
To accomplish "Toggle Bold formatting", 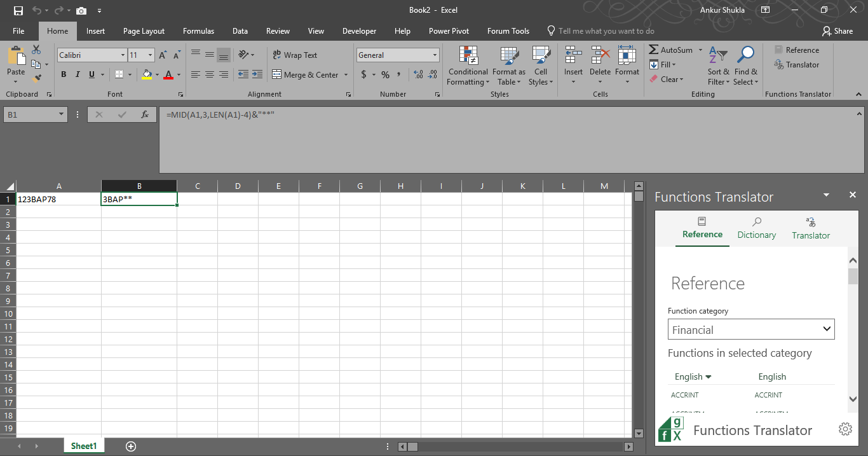I will 64,75.
